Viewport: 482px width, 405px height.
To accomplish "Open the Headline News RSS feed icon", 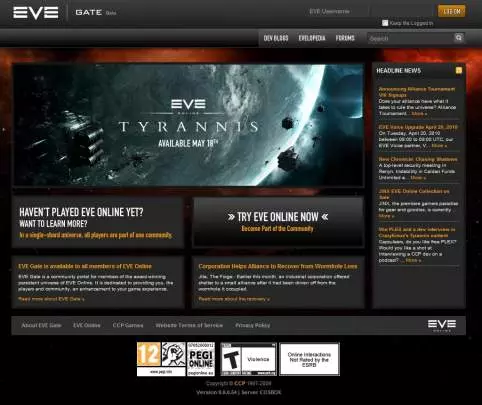I will coord(459,70).
